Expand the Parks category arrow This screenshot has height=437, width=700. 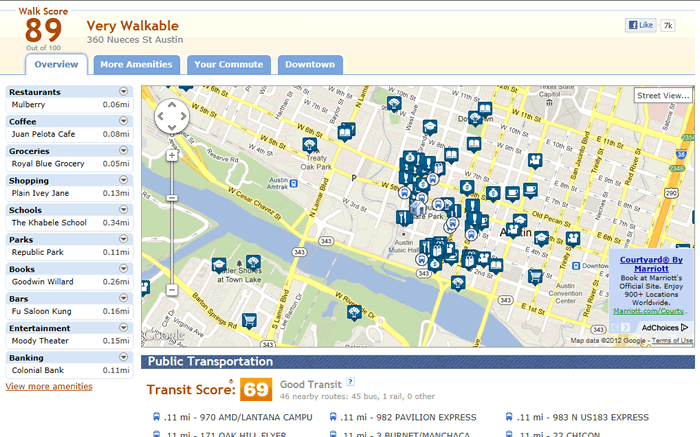[124, 239]
